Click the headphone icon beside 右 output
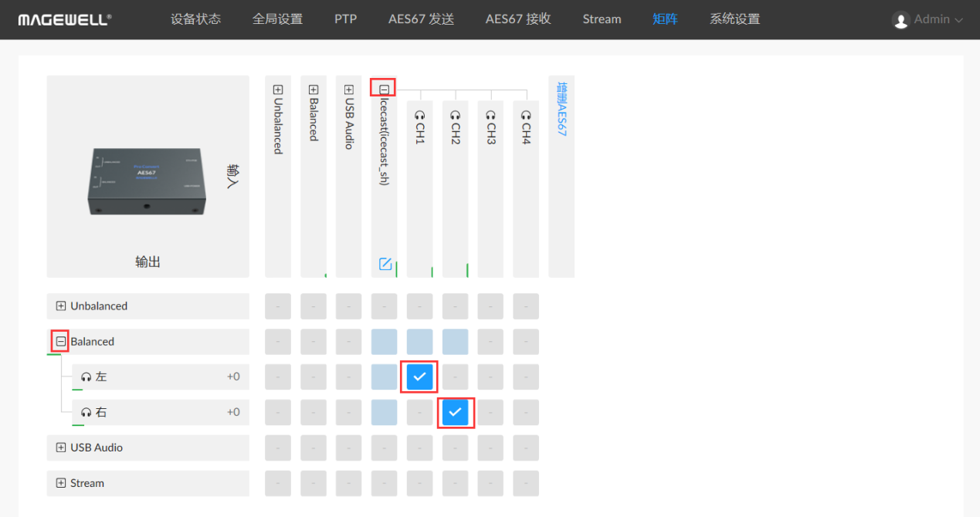Viewport: 980px width, 517px height. point(86,413)
